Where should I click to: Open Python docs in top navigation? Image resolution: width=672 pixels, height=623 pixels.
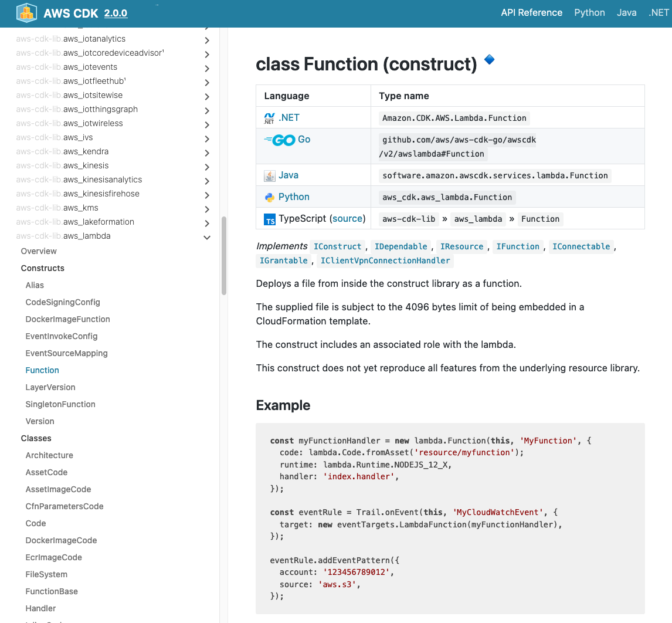pos(589,13)
